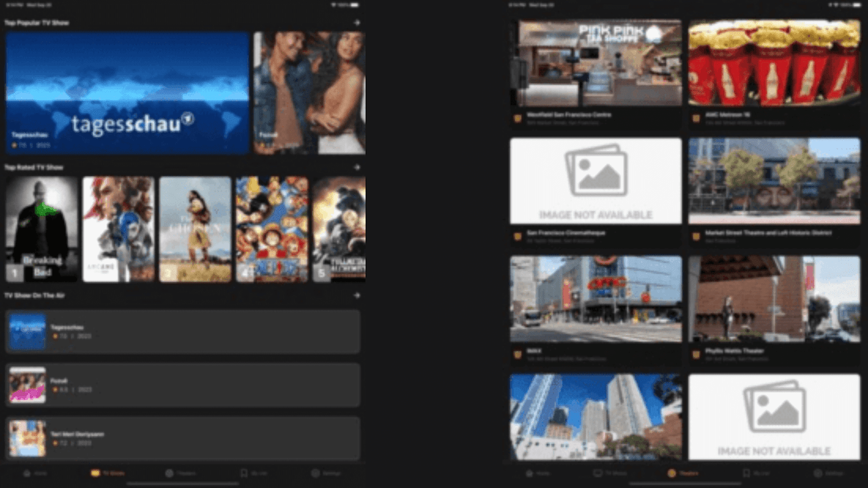Open the large tagesschau banner
Screen dimensions: 868x488
(x=128, y=93)
